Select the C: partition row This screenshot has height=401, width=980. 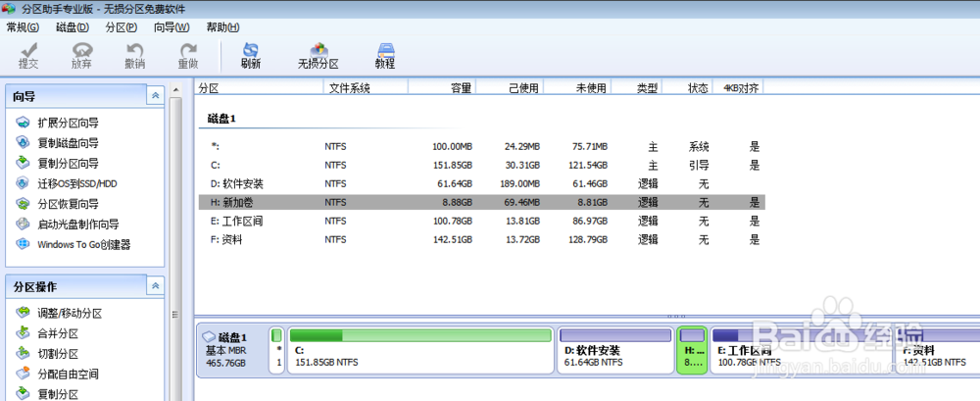(x=482, y=166)
